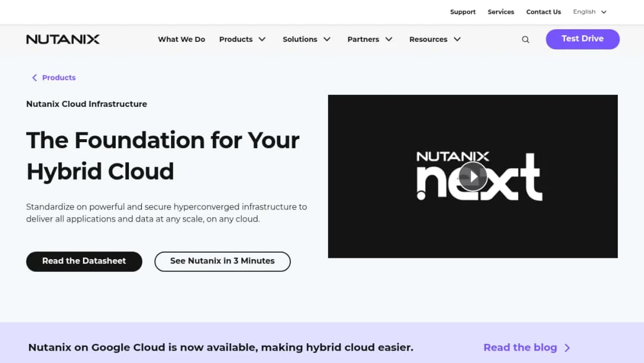Click See Nutanix in 3 Minutes button
Viewport: 644px width, 363px height.
pos(222,262)
